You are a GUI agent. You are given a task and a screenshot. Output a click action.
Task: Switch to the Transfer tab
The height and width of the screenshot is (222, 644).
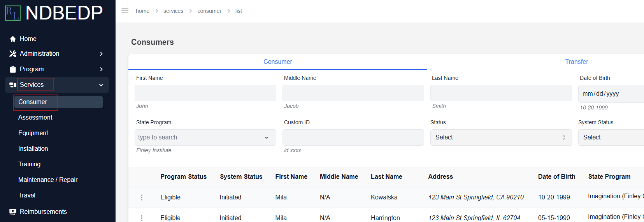click(576, 62)
